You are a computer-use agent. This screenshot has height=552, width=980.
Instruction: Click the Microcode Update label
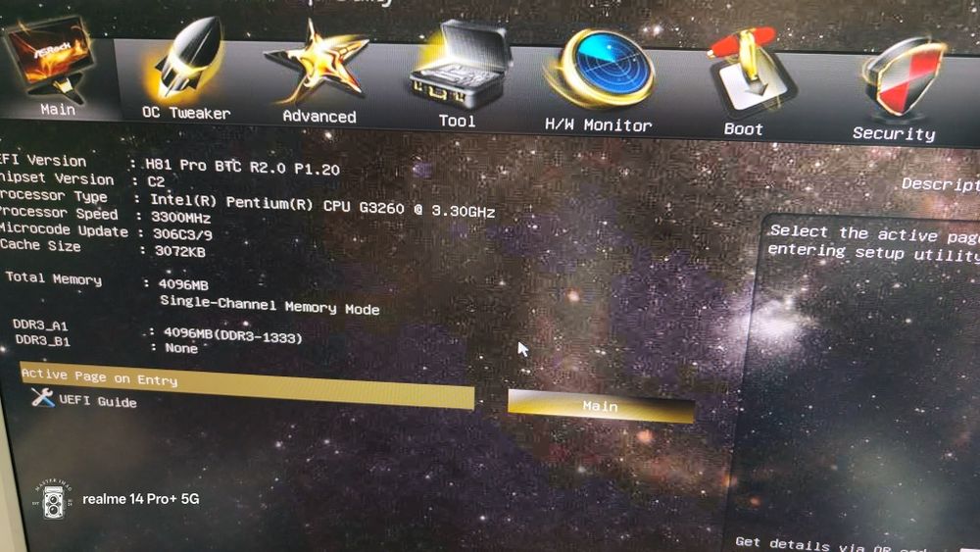point(64,229)
